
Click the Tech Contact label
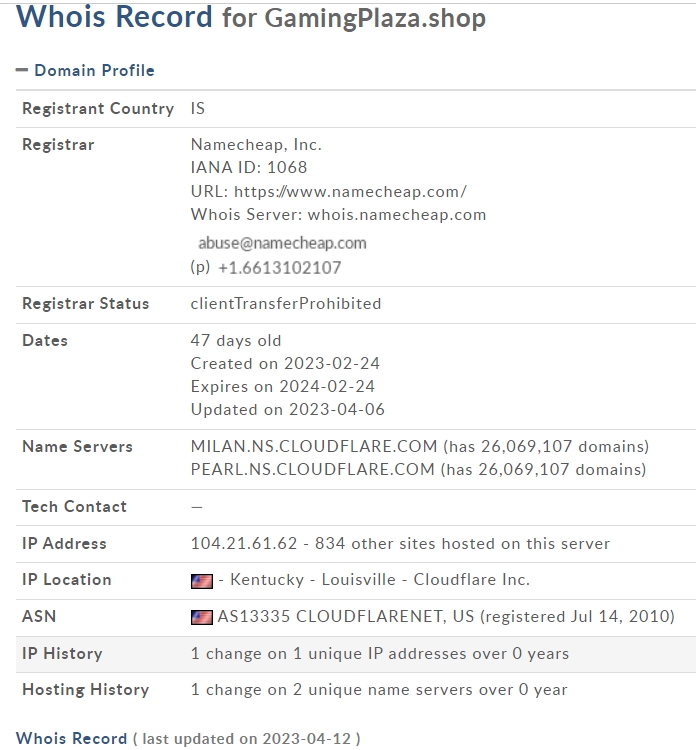74,506
